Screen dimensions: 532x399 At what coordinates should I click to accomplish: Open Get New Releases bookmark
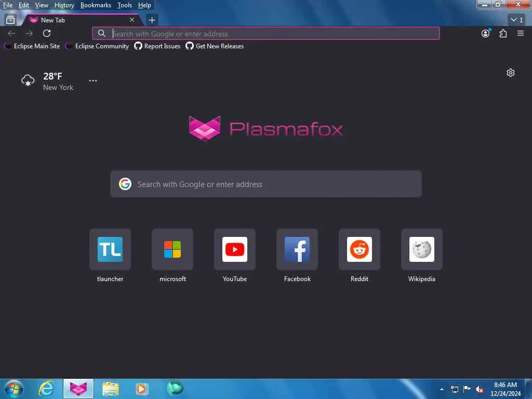(215, 46)
